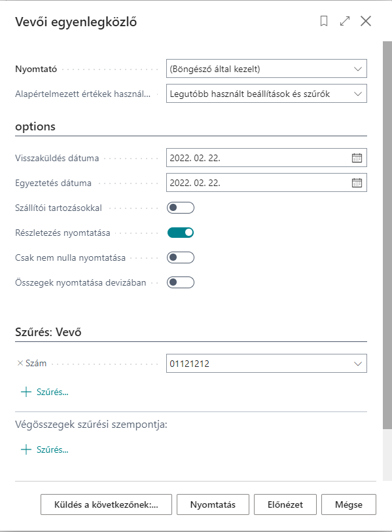
Task: Click the Nyomtatás button
Action: [213, 504]
